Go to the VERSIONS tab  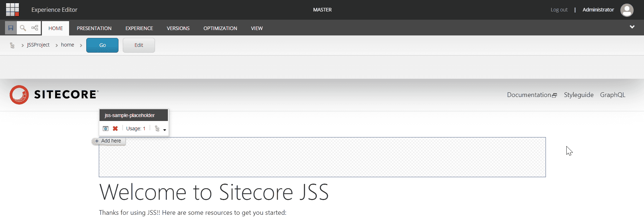178,28
